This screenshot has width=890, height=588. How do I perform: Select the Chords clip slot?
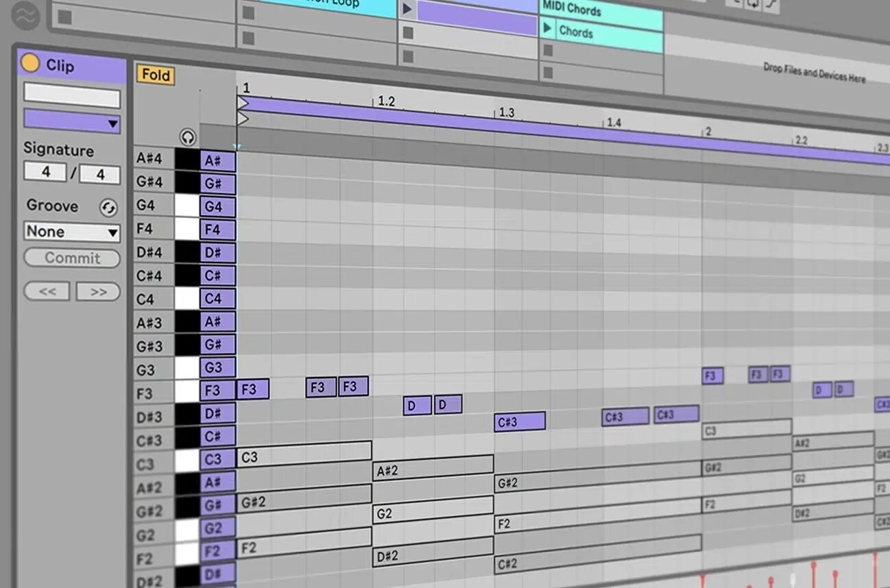click(x=608, y=34)
